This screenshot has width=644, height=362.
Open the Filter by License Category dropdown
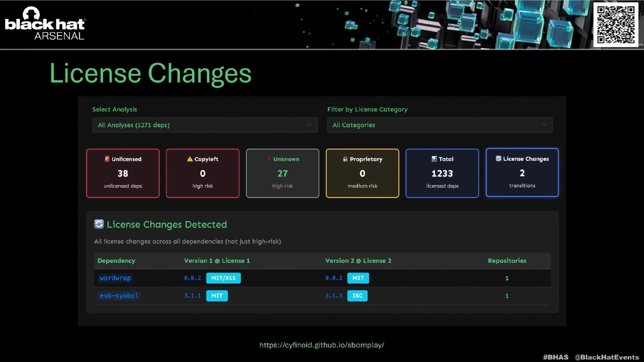(440, 125)
